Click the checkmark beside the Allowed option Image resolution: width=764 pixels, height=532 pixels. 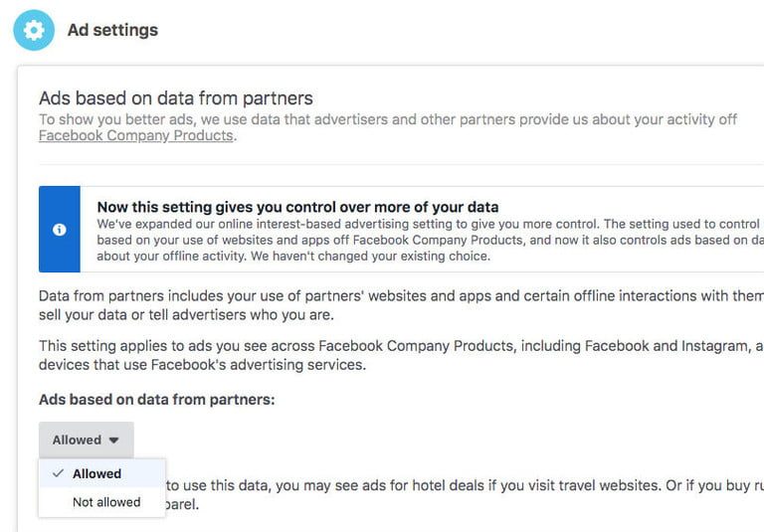click(58, 474)
